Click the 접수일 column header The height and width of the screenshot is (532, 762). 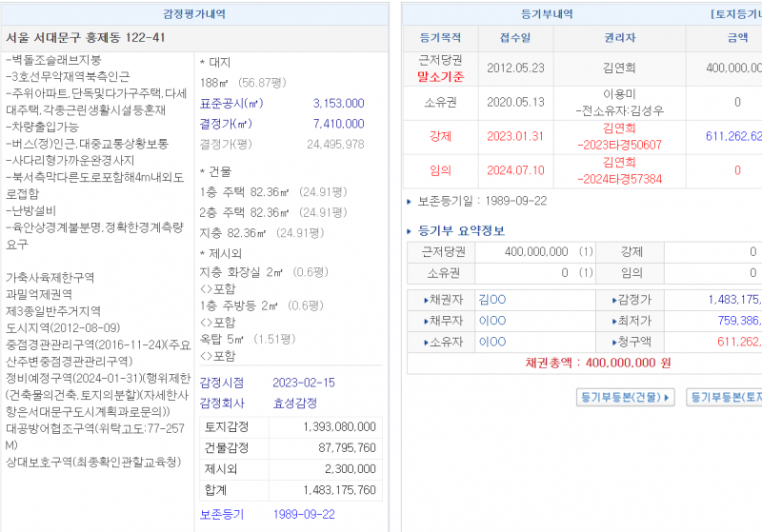coord(515,38)
